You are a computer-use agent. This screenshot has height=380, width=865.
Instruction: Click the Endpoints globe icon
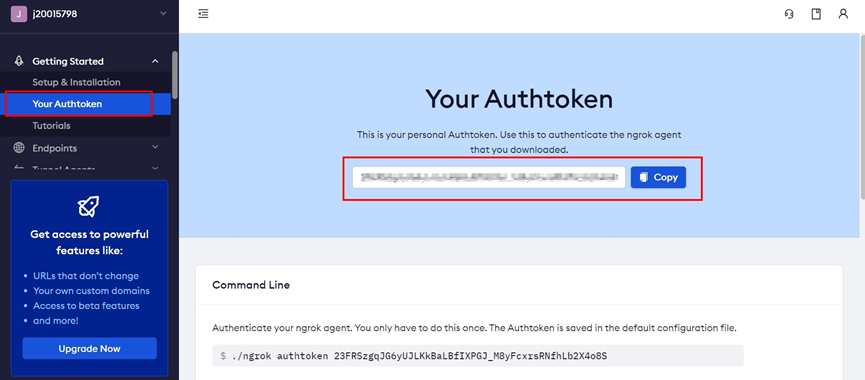point(19,148)
